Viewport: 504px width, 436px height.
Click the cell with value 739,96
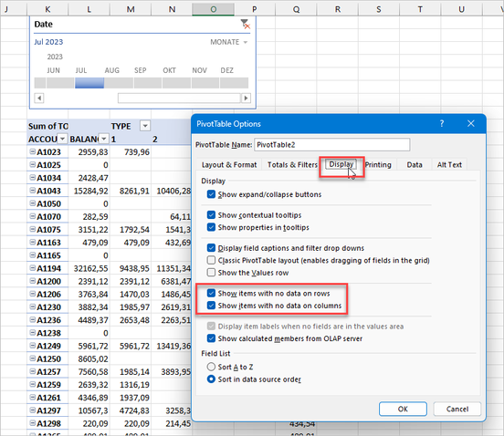[x=131, y=151]
